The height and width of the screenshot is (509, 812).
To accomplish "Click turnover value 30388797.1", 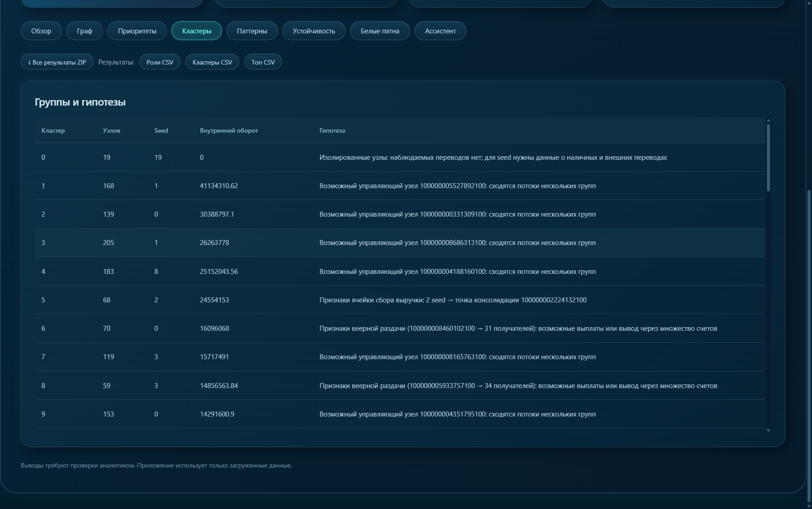I will pos(217,214).
